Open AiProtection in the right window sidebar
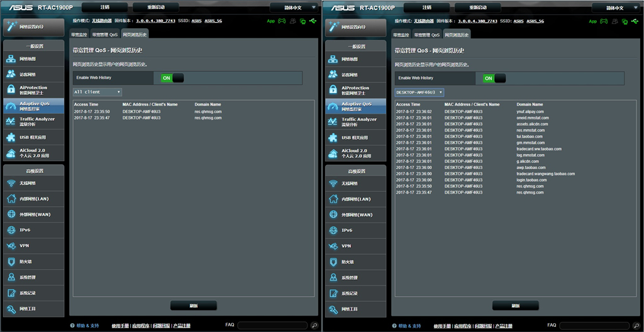The height and width of the screenshot is (332, 644). point(356,91)
